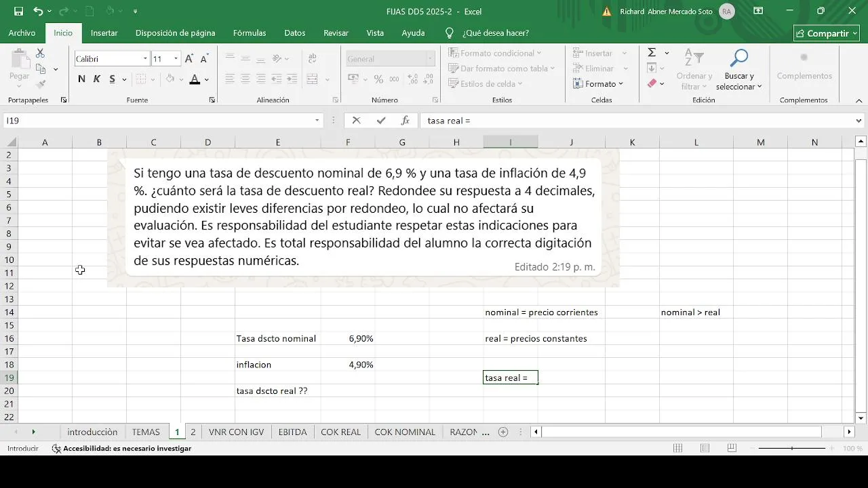Expand number format General dropdown
Screen dimensions: 868x488
430,59
